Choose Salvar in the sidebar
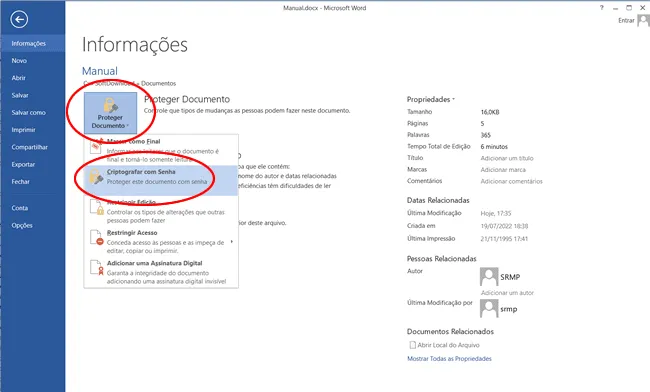Image resolution: width=650 pixels, height=392 pixels. [33, 95]
